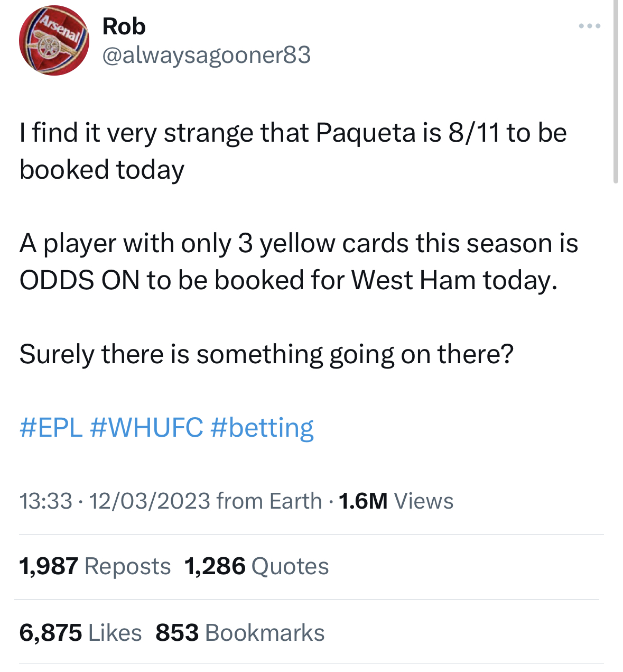Open the #EPL hashtag

click(51, 427)
